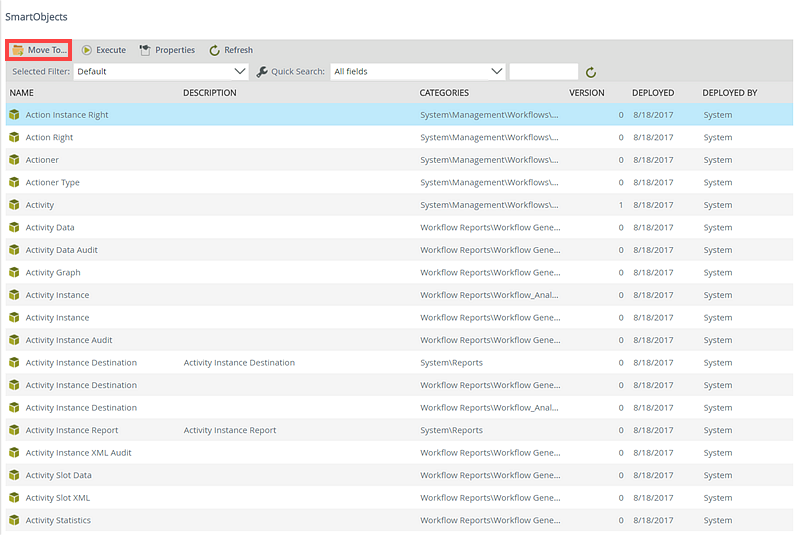The image size is (800, 535).
Task: Type in the Quick Search text box
Action: click(543, 72)
